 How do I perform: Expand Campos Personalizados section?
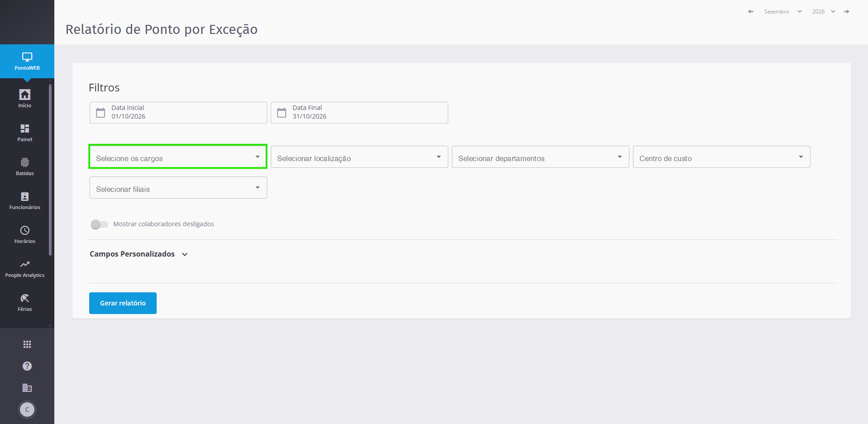pyautogui.click(x=139, y=254)
